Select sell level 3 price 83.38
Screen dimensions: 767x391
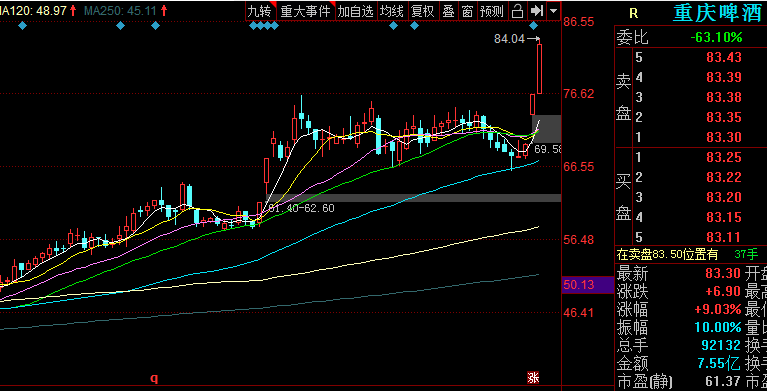tap(723, 97)
